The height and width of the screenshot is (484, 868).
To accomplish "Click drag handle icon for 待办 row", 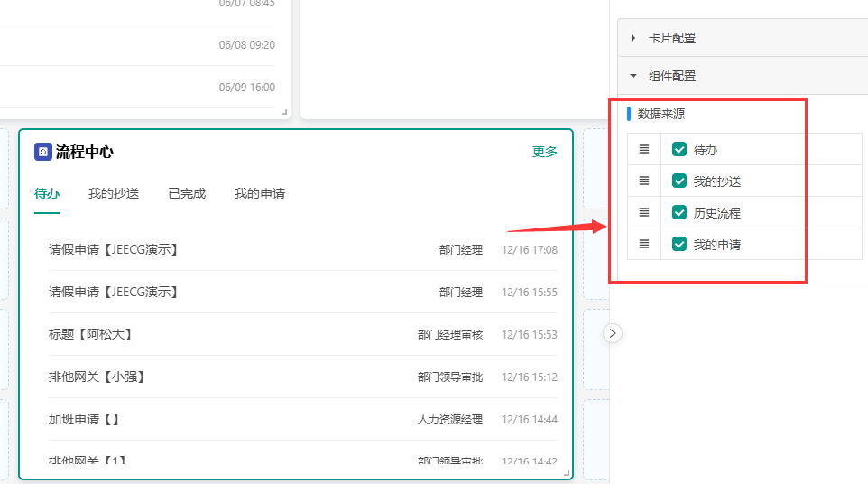I will click(x=644, y=150).
